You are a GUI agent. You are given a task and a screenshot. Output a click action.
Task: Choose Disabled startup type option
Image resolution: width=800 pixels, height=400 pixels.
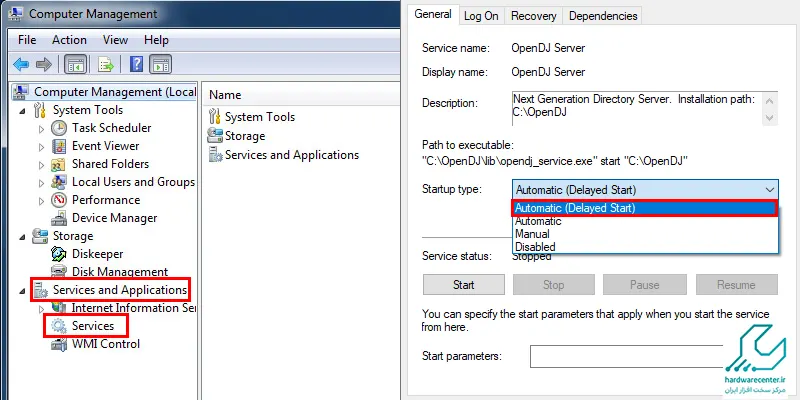(x=645, y=247)
